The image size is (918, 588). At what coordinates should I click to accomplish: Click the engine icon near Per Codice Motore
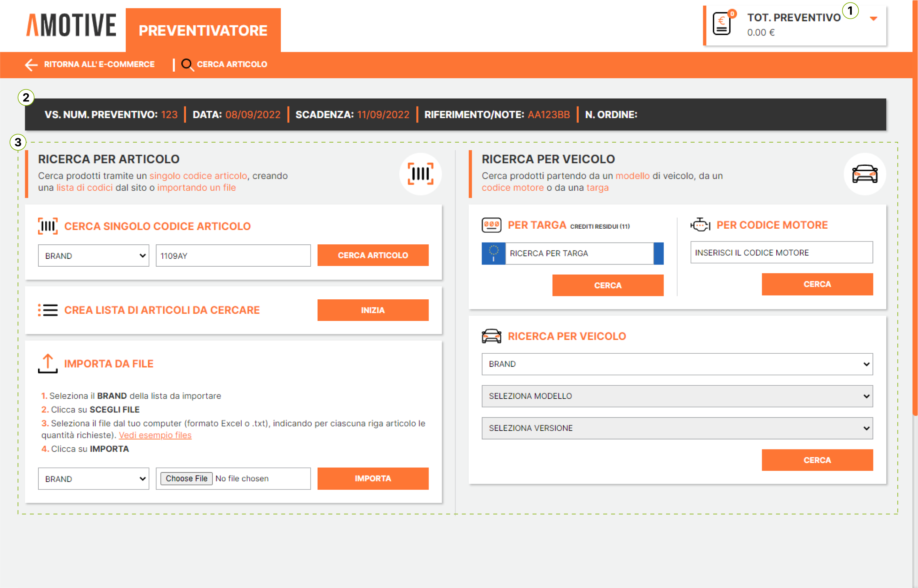click(x=700, y=225)
